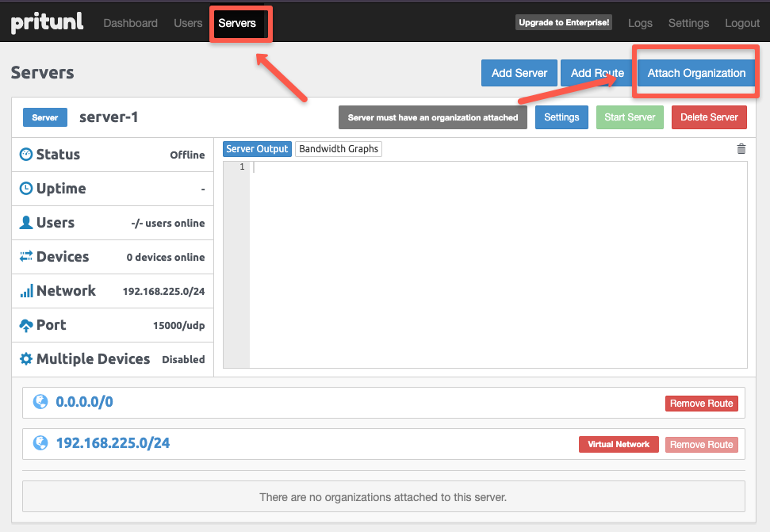Click the blue Server badge
The width and height of the screenshot is (770, 532).
pyautogui.click(x=45, y=117)
